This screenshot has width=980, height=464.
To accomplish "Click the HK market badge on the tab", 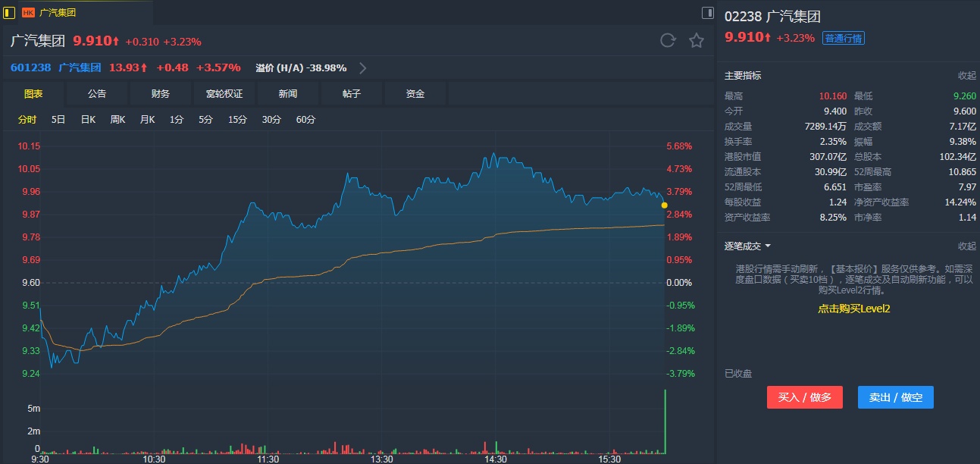I will pyautogui.click(x=28, y=13).
